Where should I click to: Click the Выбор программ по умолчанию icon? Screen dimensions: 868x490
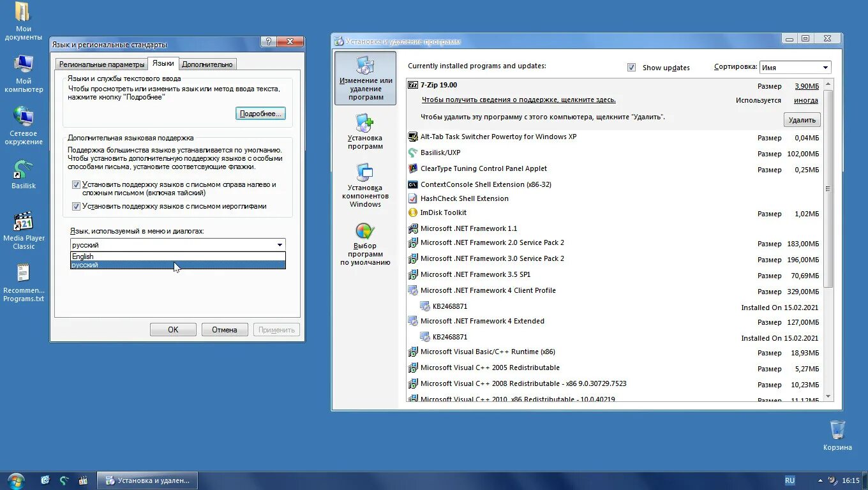pos(365,244)
